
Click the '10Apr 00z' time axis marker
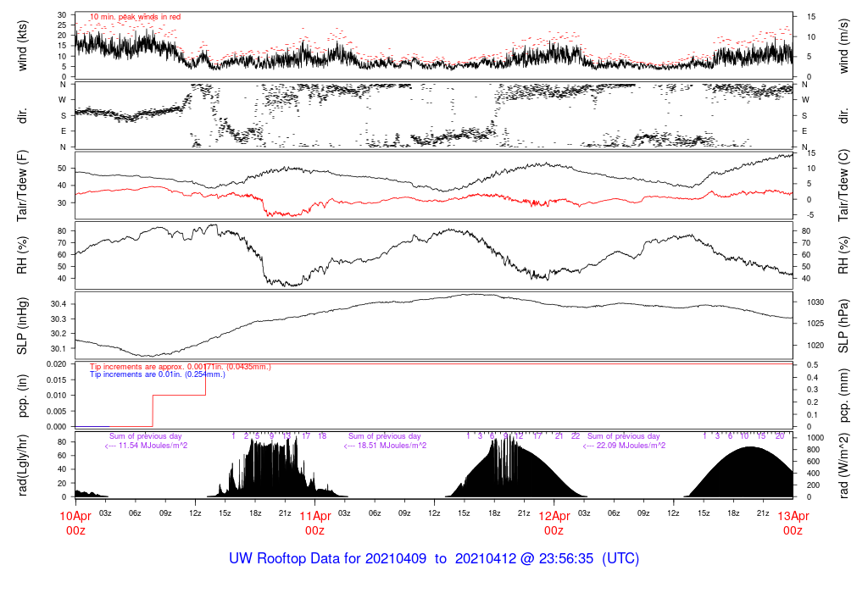coord(75,524)
